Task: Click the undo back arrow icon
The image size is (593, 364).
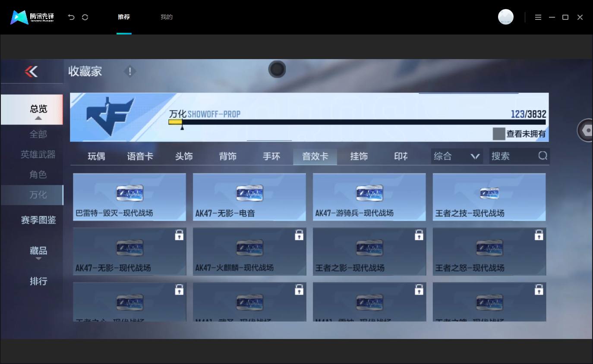Action: [71, 17]
